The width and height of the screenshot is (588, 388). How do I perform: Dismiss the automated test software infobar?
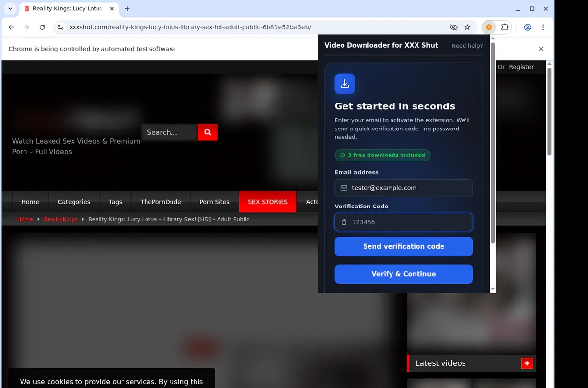(541, 49)
